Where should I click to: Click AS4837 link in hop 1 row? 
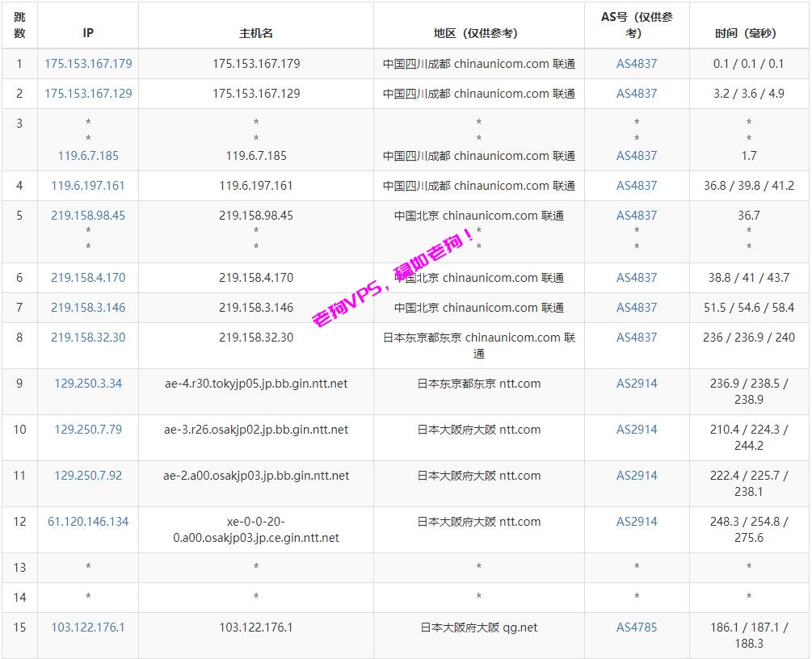(637, 64)
